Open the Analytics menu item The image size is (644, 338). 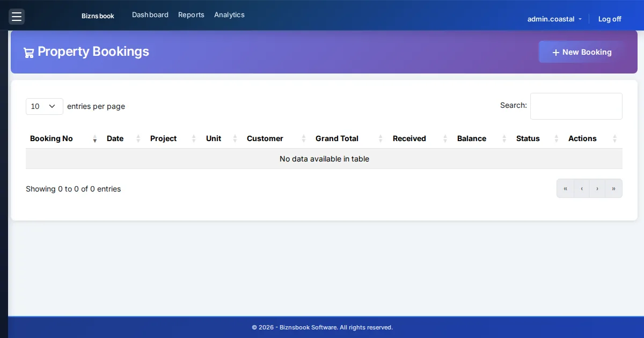point(229,15)
